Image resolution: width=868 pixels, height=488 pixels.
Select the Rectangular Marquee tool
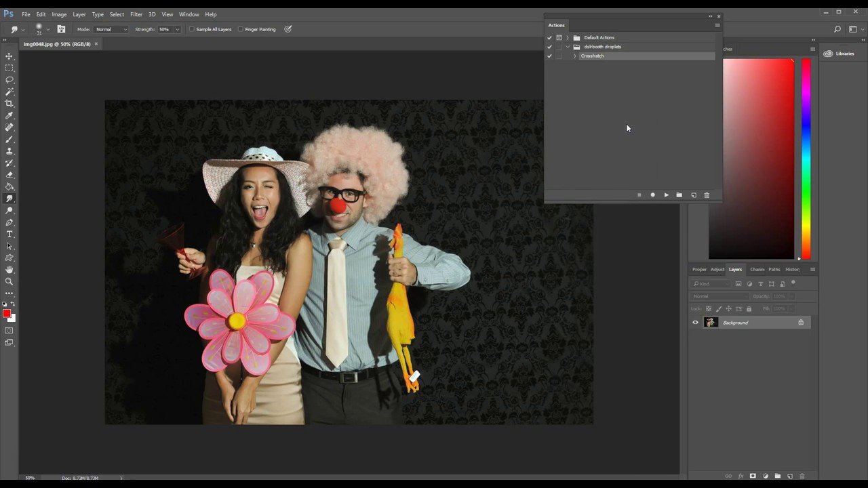[9, 68]
